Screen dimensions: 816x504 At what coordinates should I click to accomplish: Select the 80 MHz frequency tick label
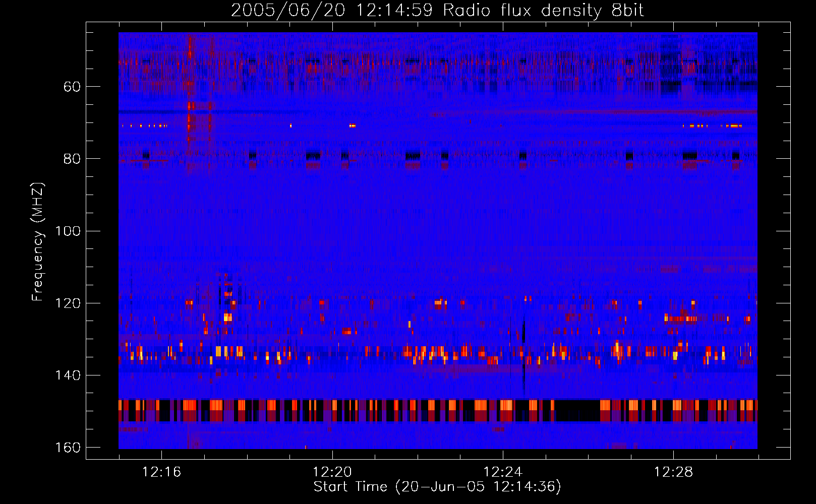tap(72, 159)
